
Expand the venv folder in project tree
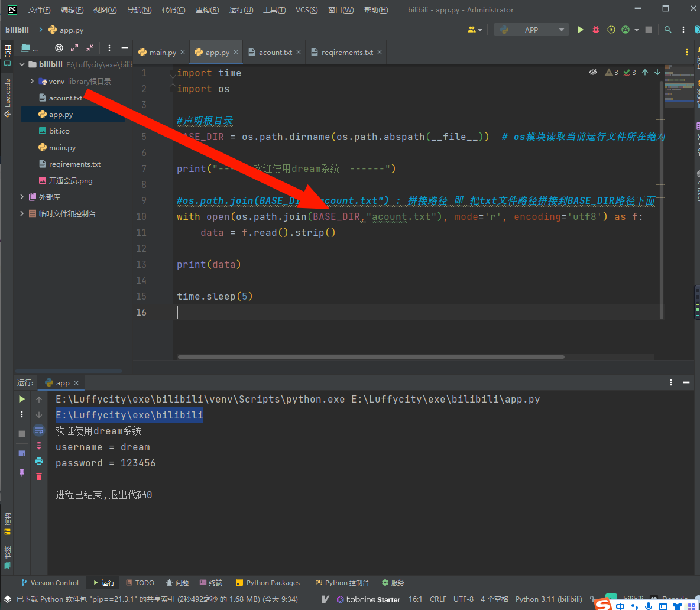pyautogui.click(x=32, y=82)
